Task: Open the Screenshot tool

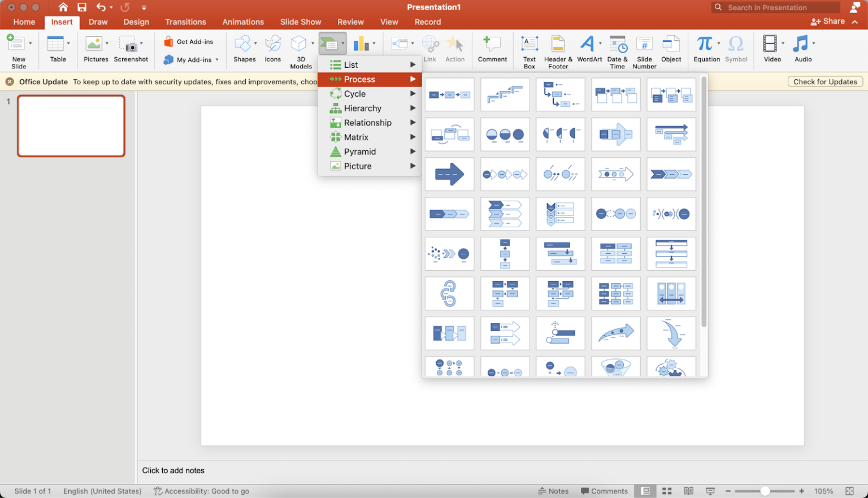Action: (131, 50)
